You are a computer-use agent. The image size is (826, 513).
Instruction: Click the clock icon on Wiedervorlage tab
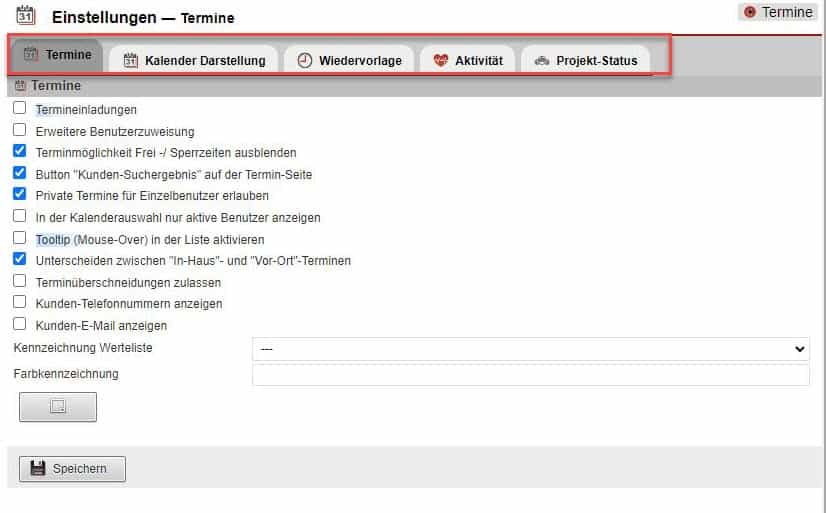pyautogui.click(x=304, y=61)
